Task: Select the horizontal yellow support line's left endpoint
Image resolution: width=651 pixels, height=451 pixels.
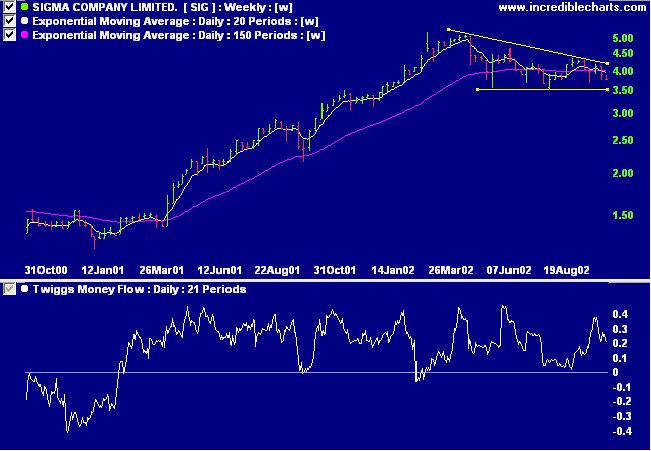Action: [477, 89]
